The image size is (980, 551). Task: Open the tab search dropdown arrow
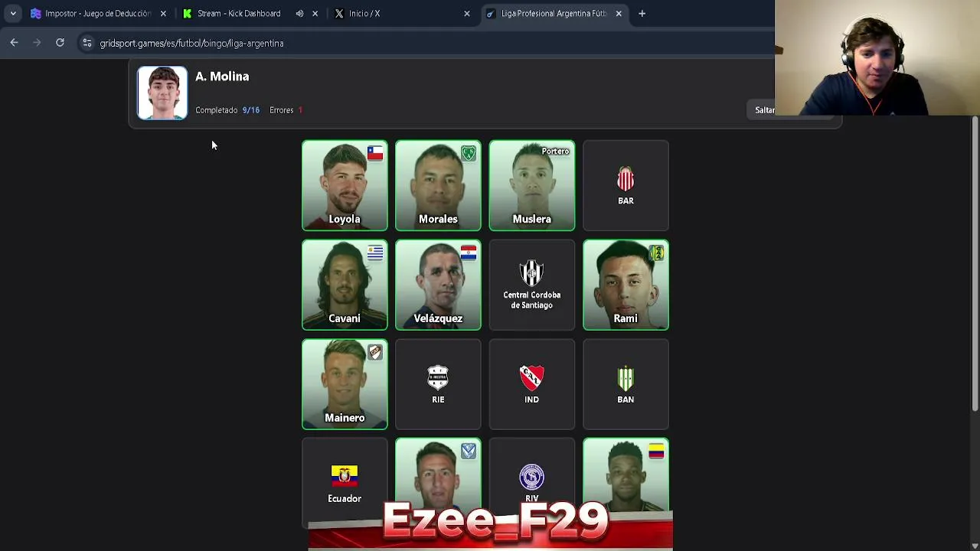point(13,13)
